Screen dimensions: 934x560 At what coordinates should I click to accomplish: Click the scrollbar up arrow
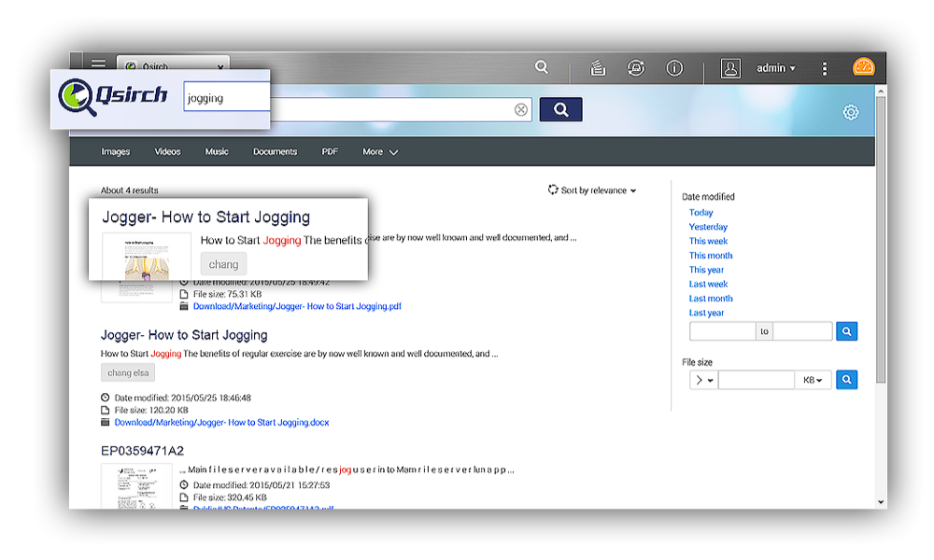881,91
